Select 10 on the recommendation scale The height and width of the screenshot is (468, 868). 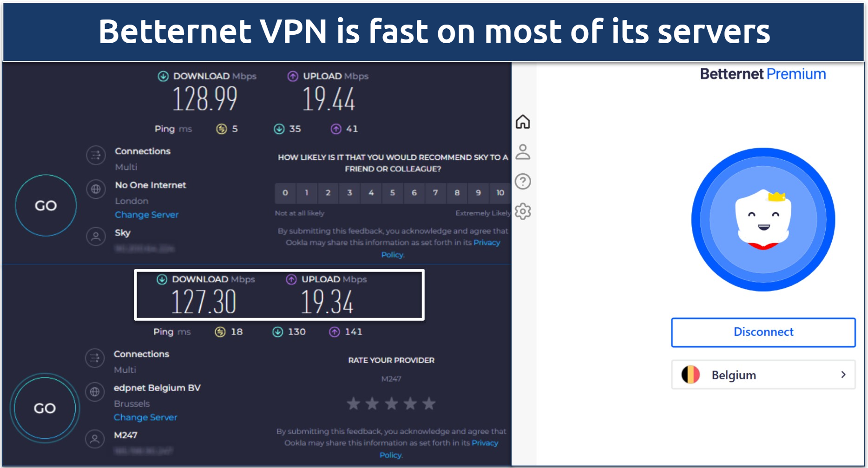point(500,193)
